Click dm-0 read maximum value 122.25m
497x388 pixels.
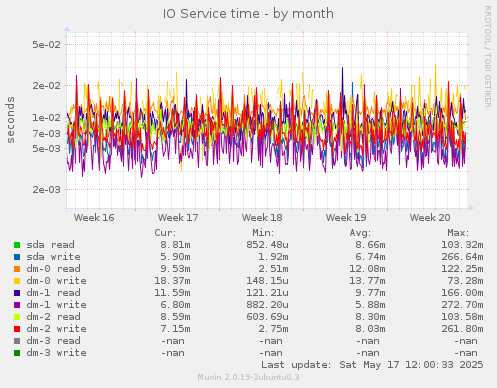coord(462,269)
